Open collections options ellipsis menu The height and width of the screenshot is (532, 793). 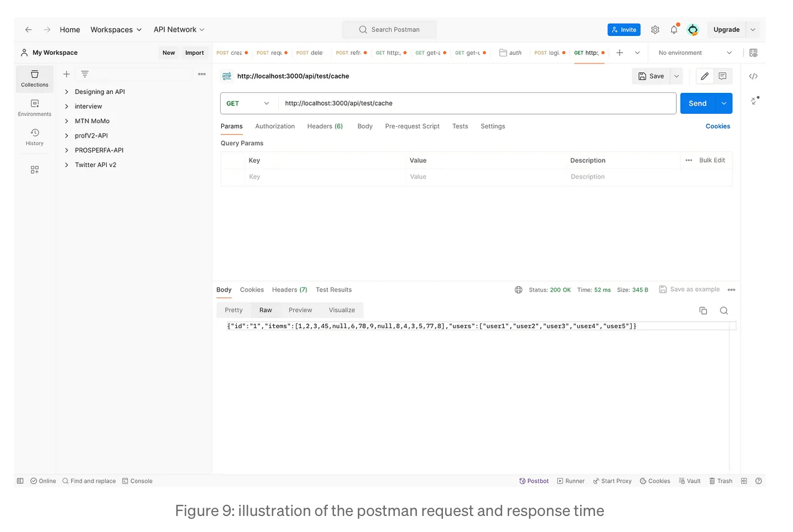(x=202, y=74)
